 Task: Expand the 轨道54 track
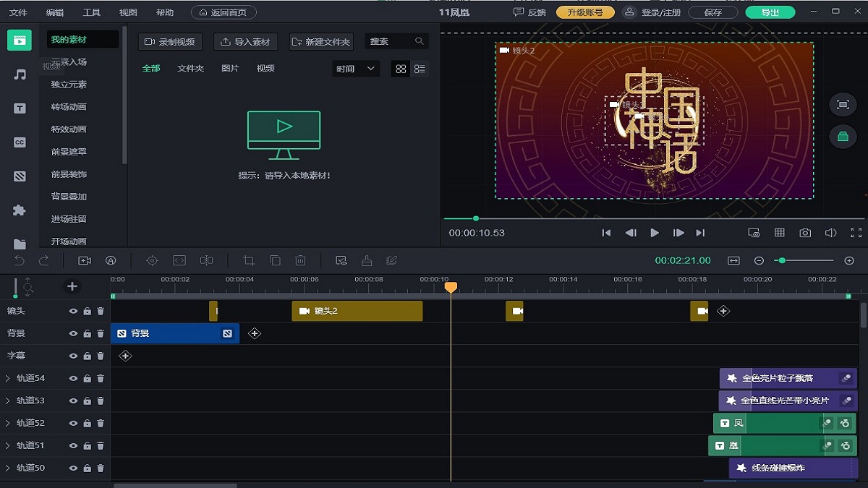[x=8, y=378]
